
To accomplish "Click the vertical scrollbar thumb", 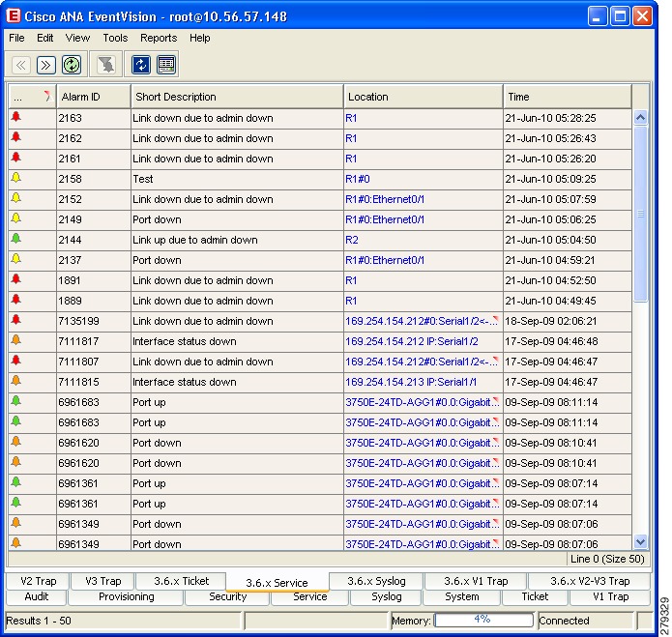I will (x=640, y=214).
